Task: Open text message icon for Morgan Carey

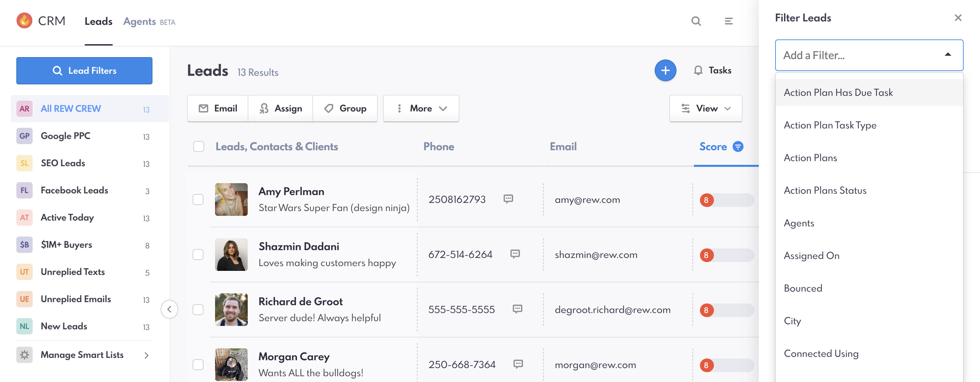Action: (x=518, y=364)
